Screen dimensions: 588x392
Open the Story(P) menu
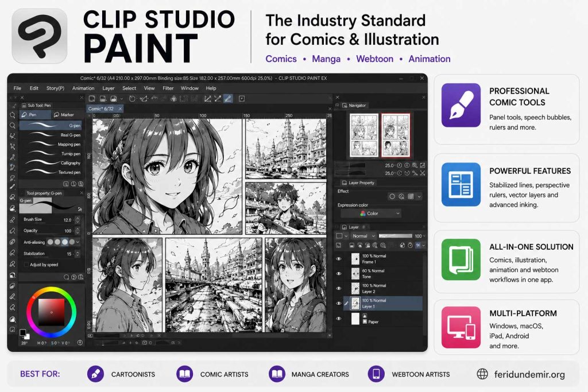coord(55,88)
